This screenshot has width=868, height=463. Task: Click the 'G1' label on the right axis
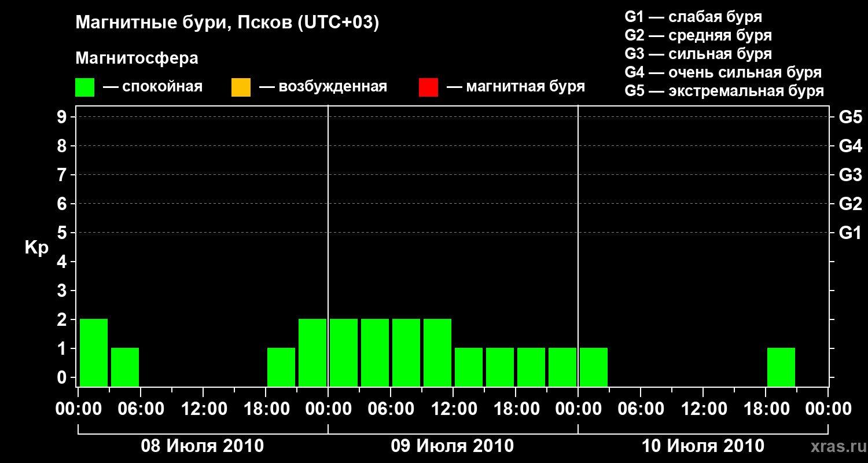pos(850,233)
